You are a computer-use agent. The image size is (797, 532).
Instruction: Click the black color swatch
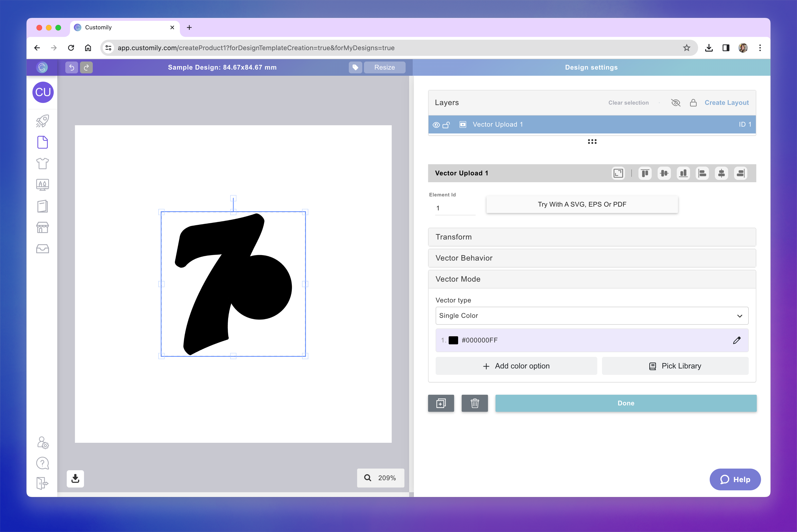click(453, 340)
